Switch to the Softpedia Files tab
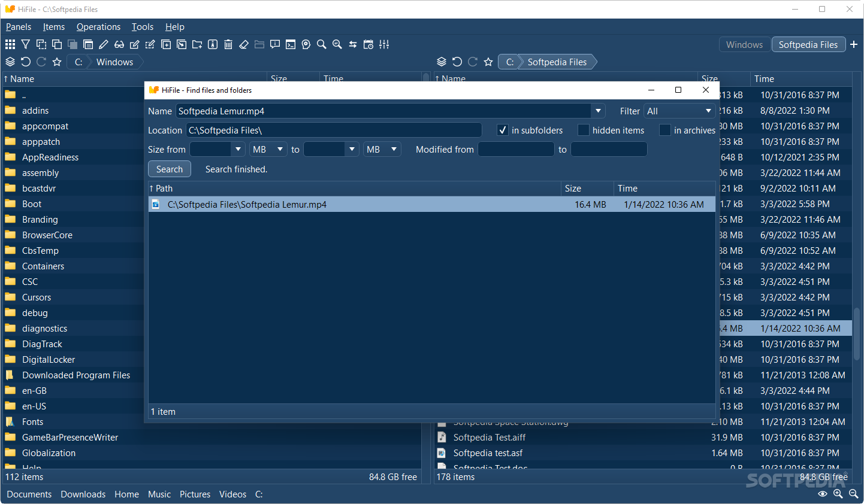The image size is (864, 504). click(x=808, y=44)
